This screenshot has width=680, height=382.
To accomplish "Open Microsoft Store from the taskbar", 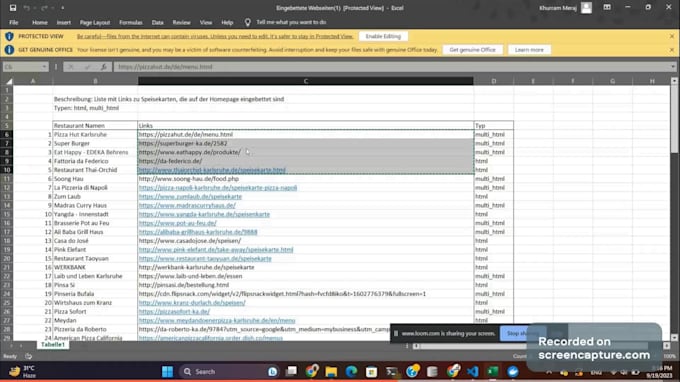I will click(x=371, y=372).
